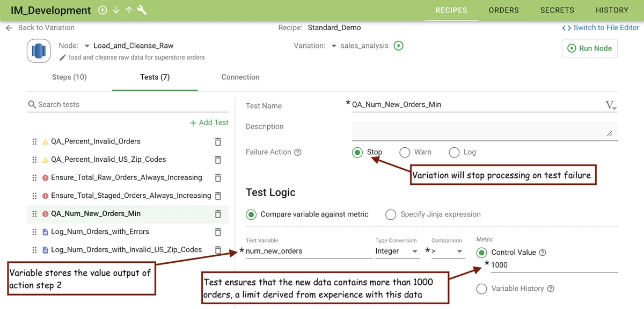644x309 pixels.
Task: Open the Type Conversion Integer dropdown
Action: coord(397,251)
